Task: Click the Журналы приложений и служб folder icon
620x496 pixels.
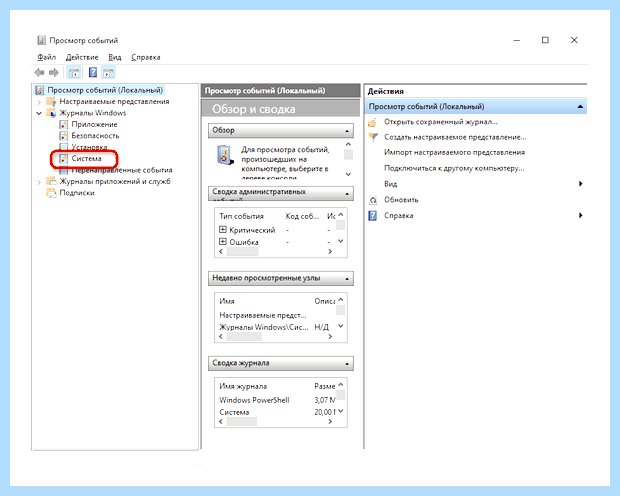Action: pyautogui.click(x=51, y=182)
